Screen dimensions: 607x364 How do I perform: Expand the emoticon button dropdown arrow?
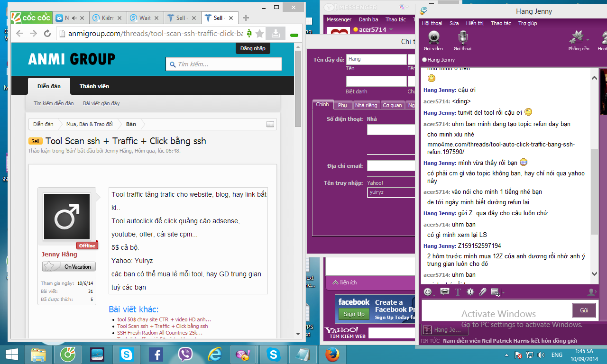point(434,294)
